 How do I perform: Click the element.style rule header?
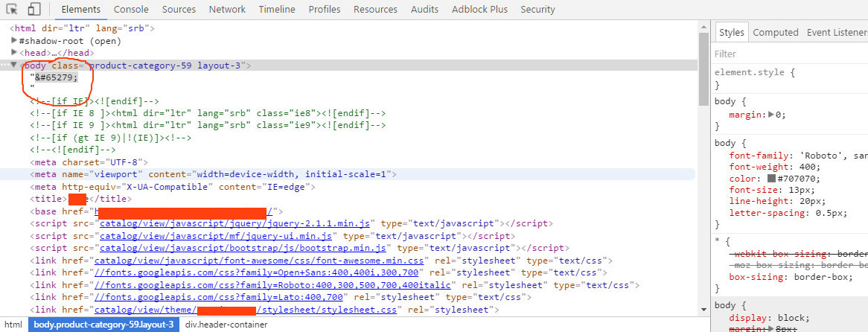coord(755,72)
